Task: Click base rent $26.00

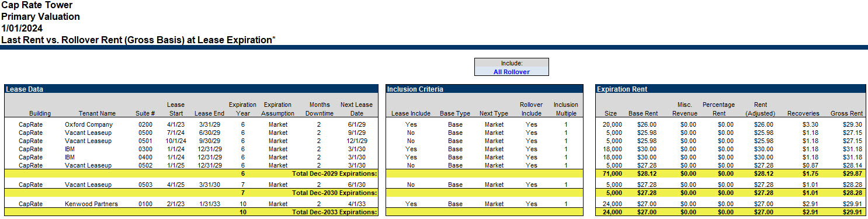Action: click(x=647, y=124)
